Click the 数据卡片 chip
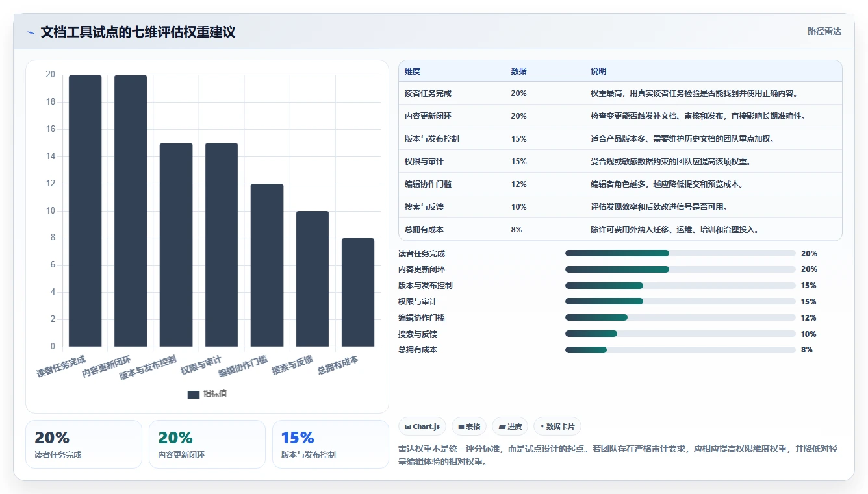868x494 pixels. click(557, 426)
